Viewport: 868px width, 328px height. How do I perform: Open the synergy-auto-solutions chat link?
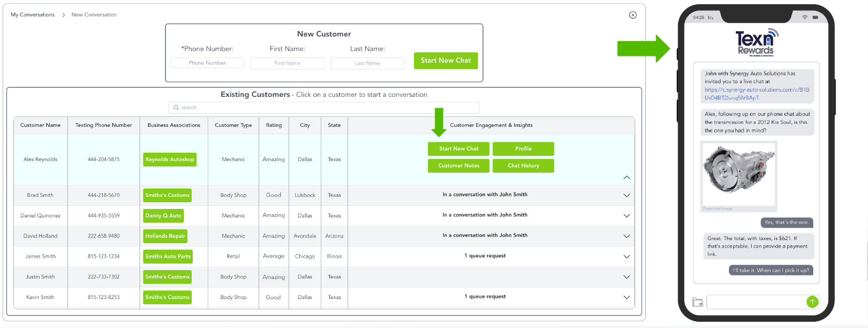(757, 94)
